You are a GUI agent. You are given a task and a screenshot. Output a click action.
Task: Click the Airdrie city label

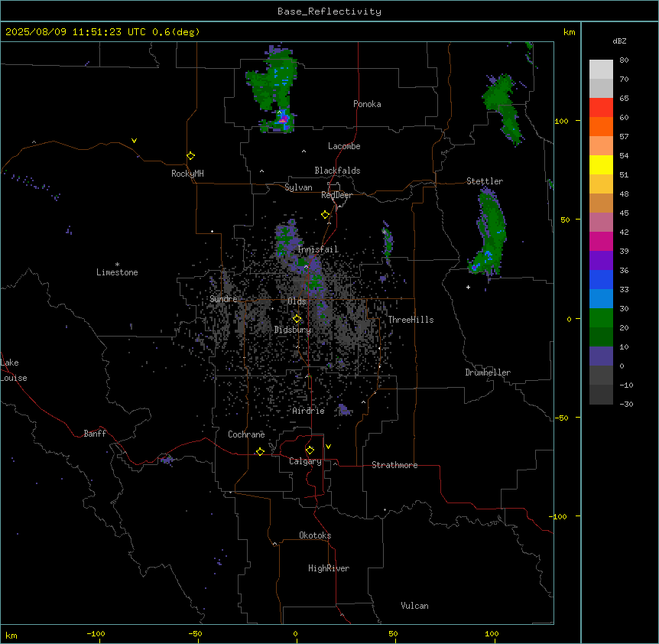309,411
